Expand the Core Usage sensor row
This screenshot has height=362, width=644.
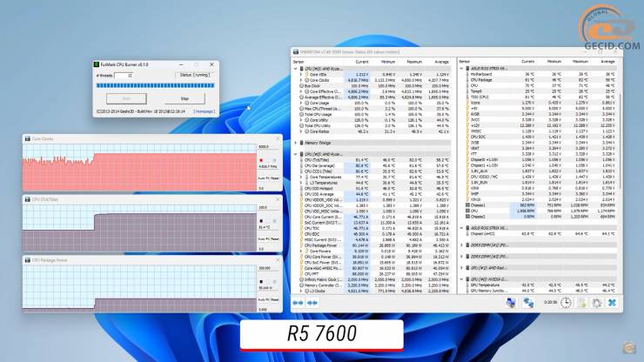tap(301, 103)
